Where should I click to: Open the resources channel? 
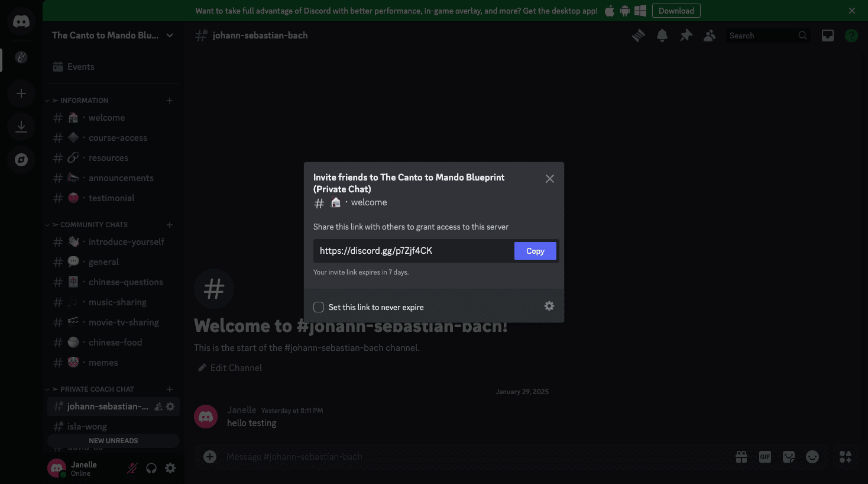[x=114, y=158]
